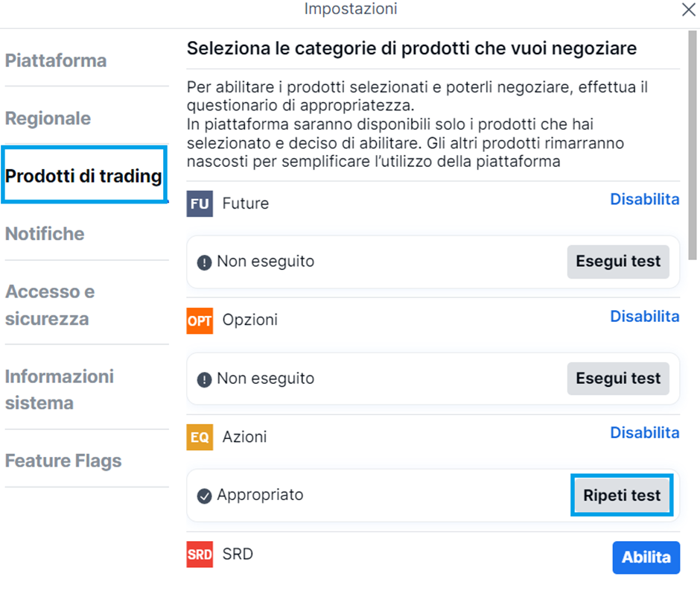Disable the Azioni product category
Screen dimensions: 700x594
pos(645,433)
